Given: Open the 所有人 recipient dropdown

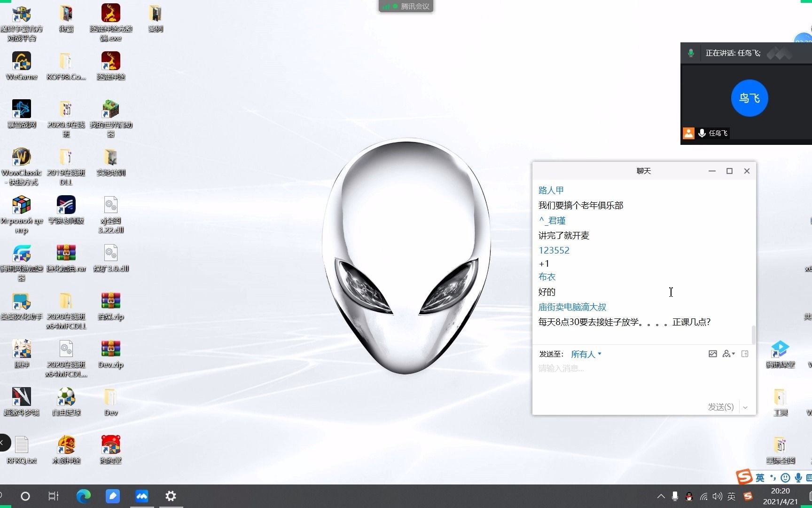Looking at the screenshot, I should pos(586,354).
